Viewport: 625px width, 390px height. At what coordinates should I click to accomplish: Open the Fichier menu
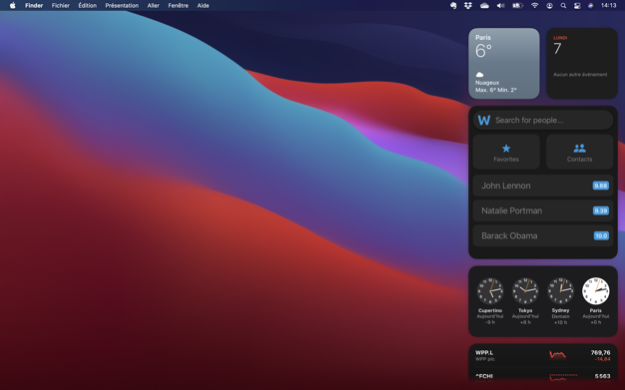click(61, 6)
